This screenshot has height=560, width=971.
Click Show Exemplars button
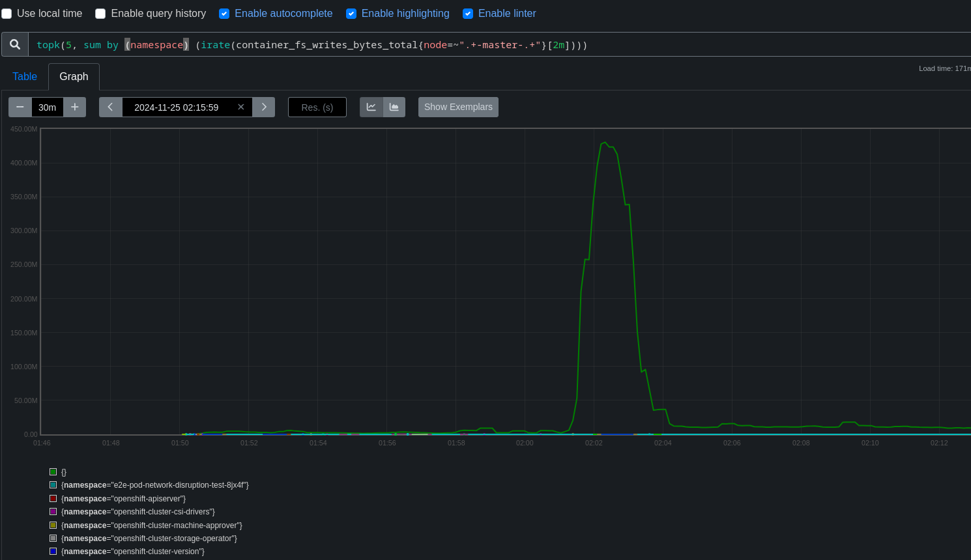point(458,107)
